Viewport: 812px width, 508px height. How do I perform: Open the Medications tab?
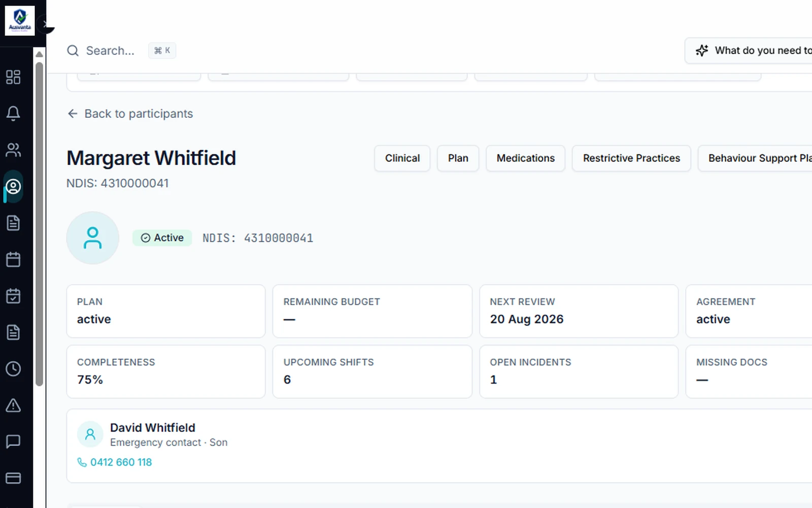click(526, 158)
